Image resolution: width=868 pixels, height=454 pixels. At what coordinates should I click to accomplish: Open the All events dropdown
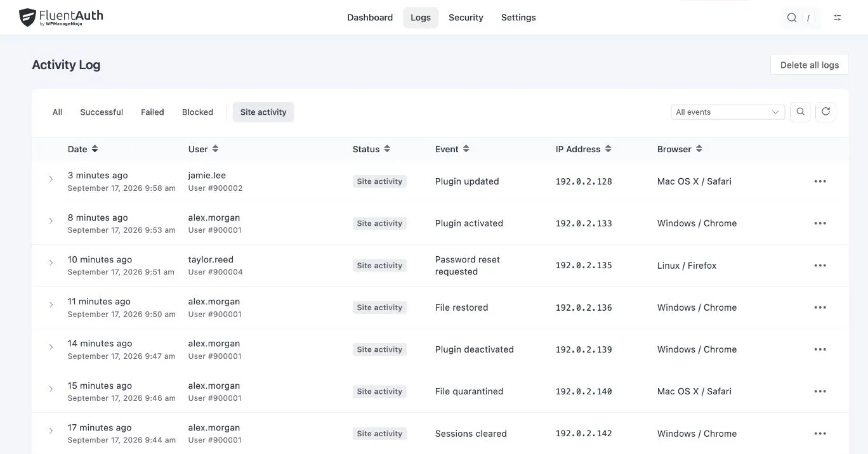[727, 112]
